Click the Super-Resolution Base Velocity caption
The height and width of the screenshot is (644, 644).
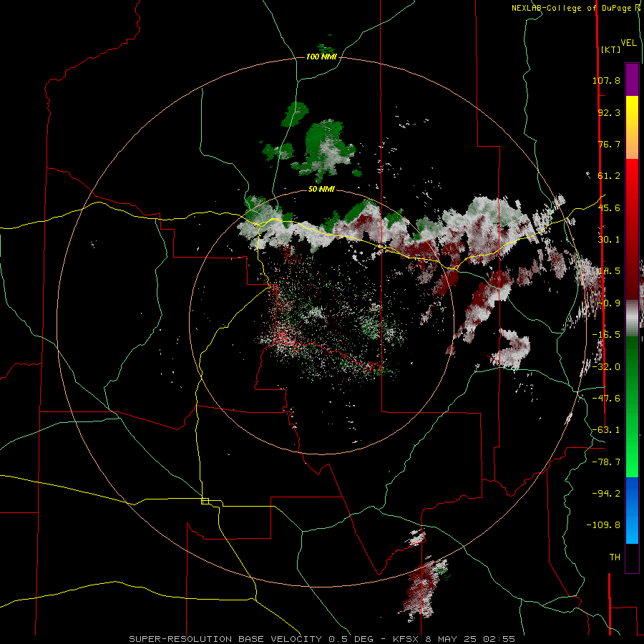pyautogui.click(x=322, y=639)
